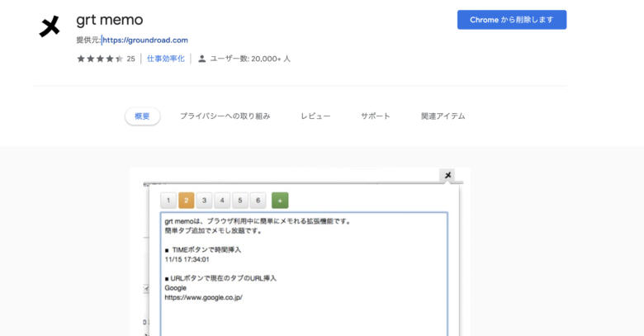
Task: Click the rating count 25
Action: tap(130, 59)
